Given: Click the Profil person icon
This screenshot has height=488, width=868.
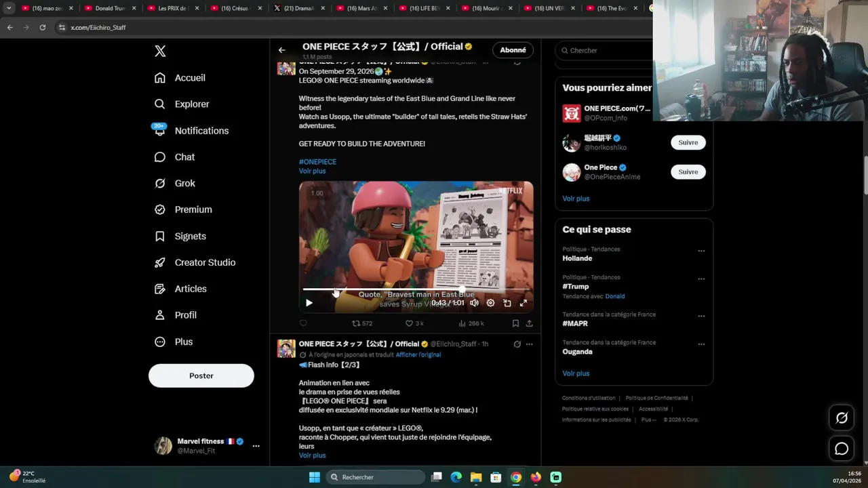Looking at the screenshot, I should point(160,316).
